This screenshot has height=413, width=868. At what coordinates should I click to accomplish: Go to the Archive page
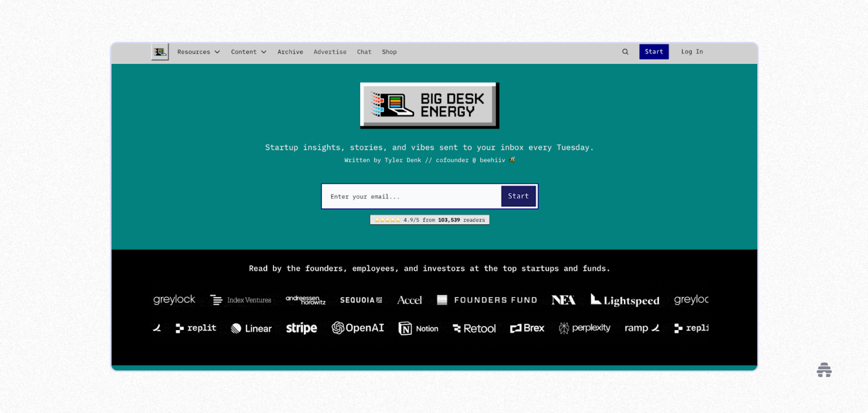pos(290,52)
